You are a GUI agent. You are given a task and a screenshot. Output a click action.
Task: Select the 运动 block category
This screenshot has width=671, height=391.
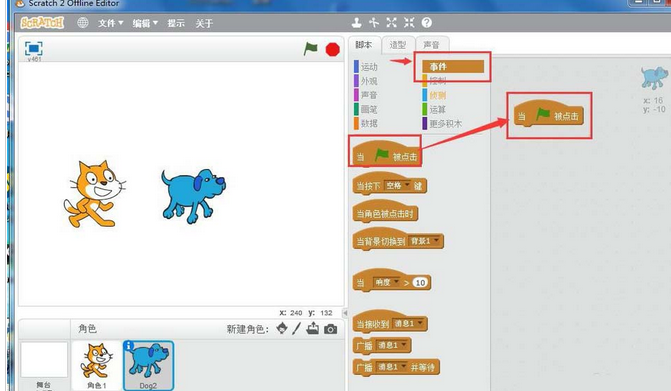[366, 67]
